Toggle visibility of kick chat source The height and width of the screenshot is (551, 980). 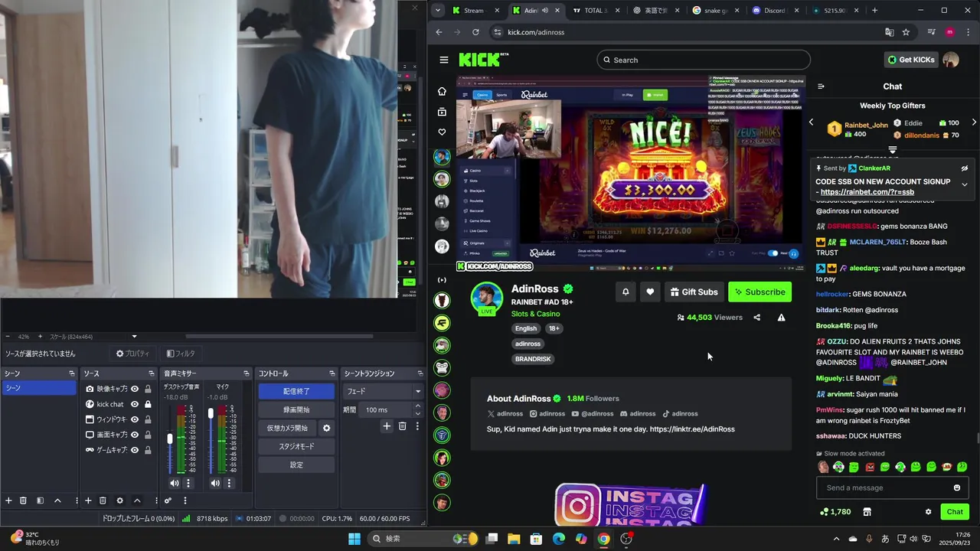[135, 404]
